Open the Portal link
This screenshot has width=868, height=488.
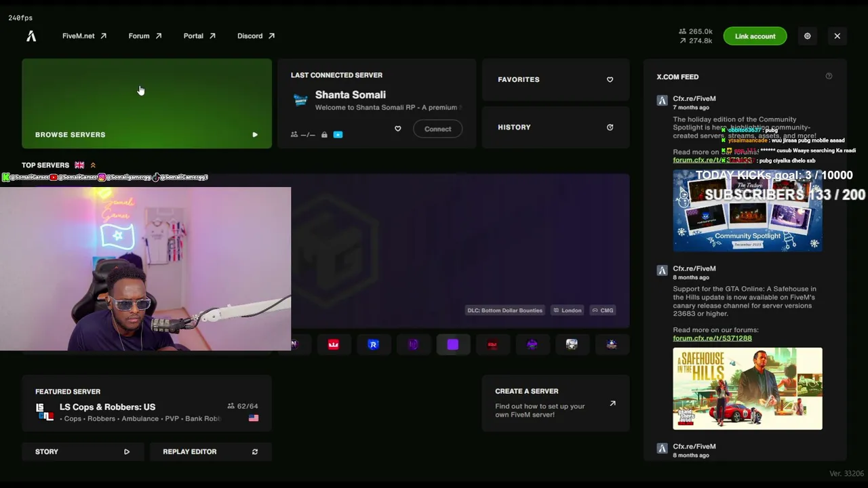pyautogui.click(x=199, y=36)
